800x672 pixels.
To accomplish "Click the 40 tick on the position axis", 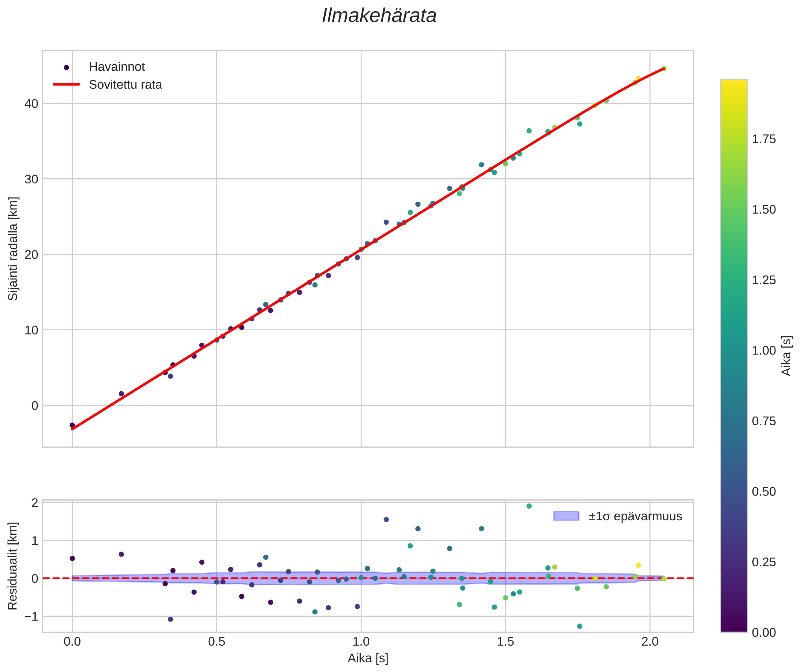I will coord(31,104).
